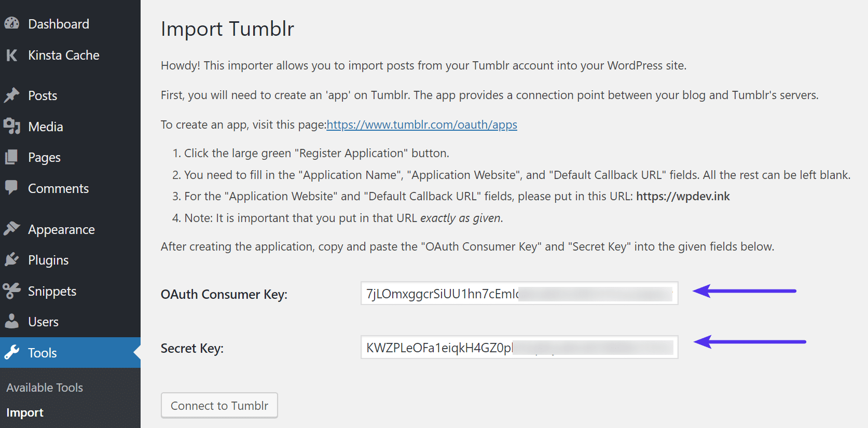This screenshot has height=428, width=868.
Task: Click inside the Secret Key field
Action: [x=519, y=348]
